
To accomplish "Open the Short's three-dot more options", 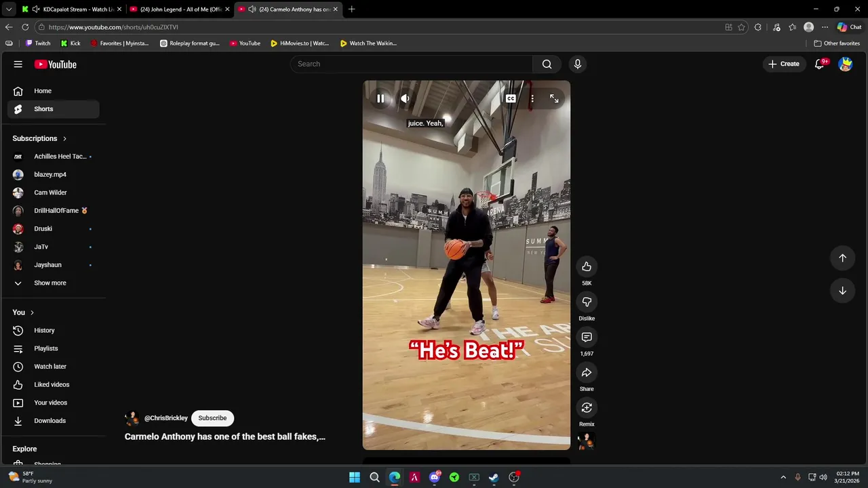I will (x=532, y=98).
